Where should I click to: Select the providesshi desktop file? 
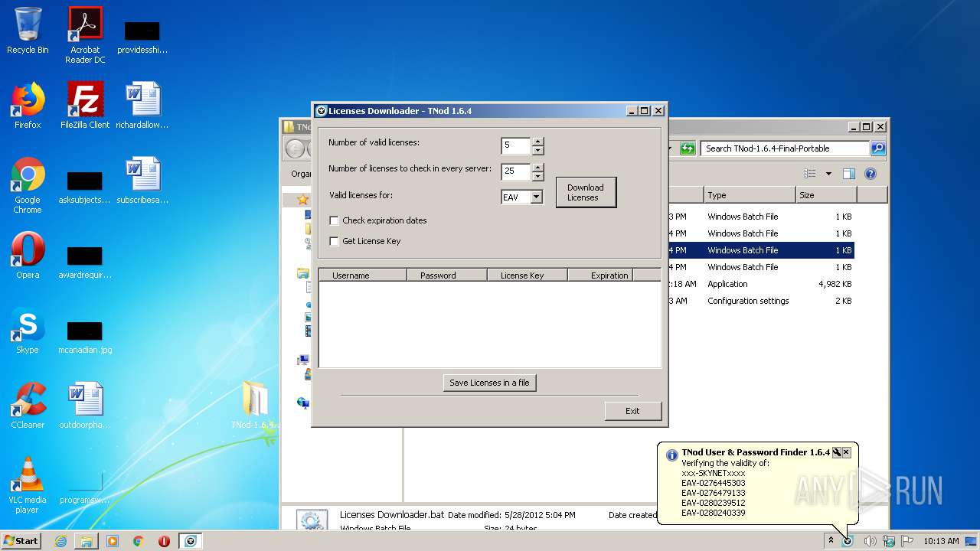(x=142, y=37)
